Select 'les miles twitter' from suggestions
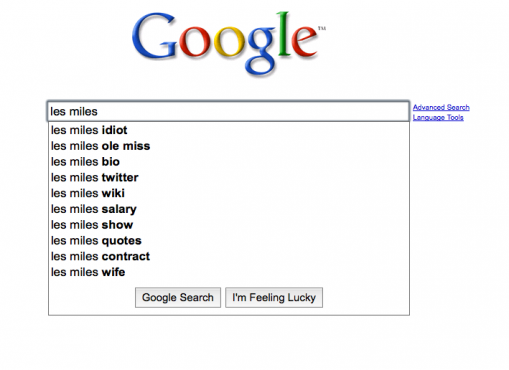Screen dimensions: 509x370 (x=229, y=177)
